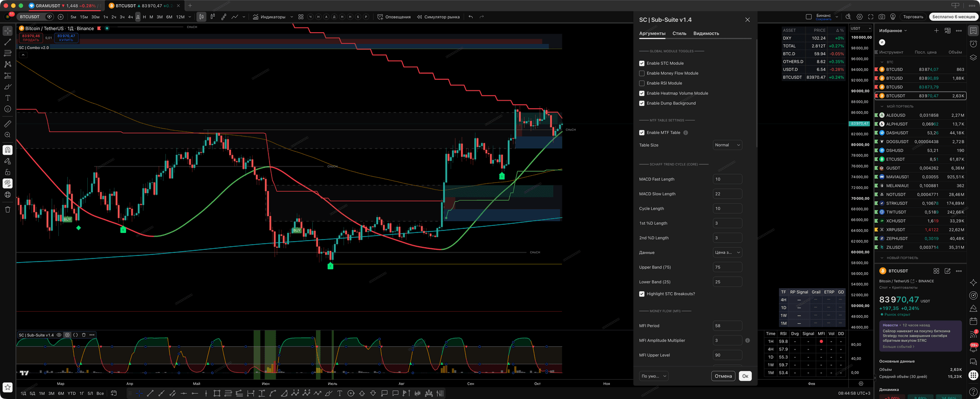Open Sub-Suite indicator settings gear icon
The width and height of the screenshot is (980, 399).
(x=67, y=335)
